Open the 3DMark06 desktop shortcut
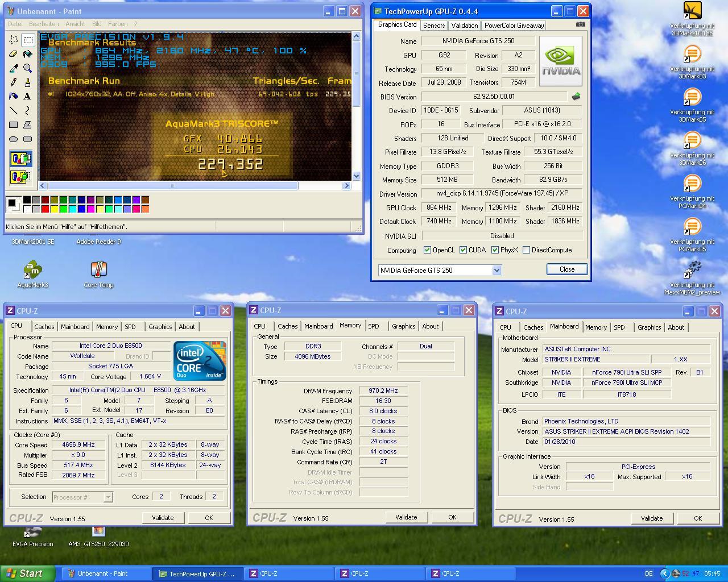Image resolution: width=728 pixels, height=582 pixels. pos(692,149)
